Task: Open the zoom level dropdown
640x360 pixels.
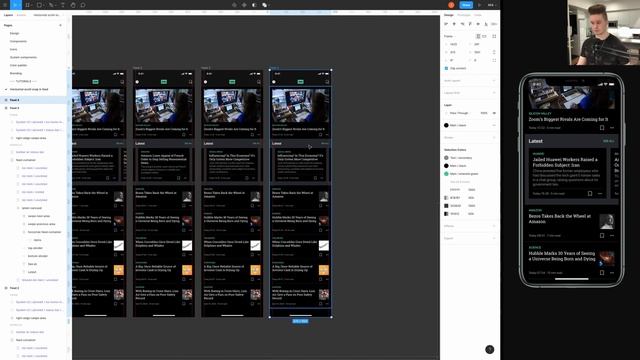Action: click(492, 5)
